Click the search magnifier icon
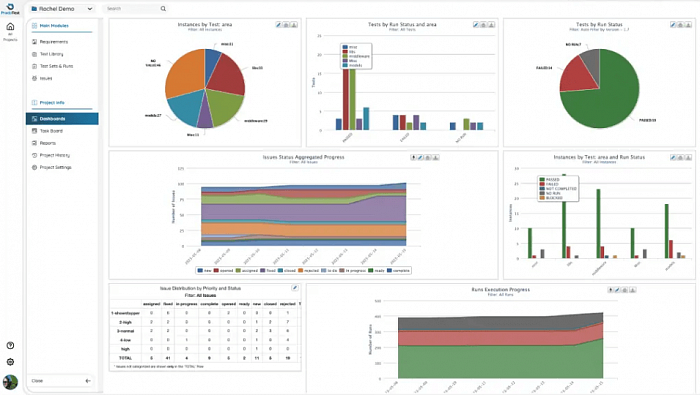This screenshot has width=700, height=395. pos(163,8)
